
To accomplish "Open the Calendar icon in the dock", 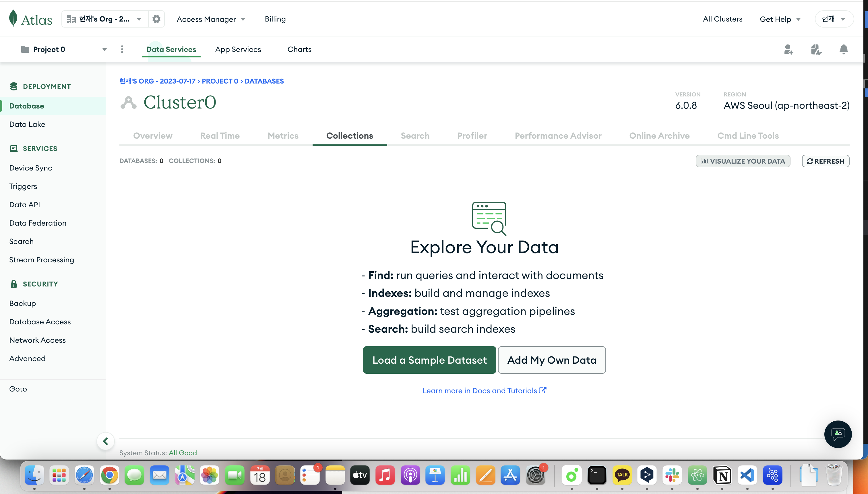I will coord(260,475).
